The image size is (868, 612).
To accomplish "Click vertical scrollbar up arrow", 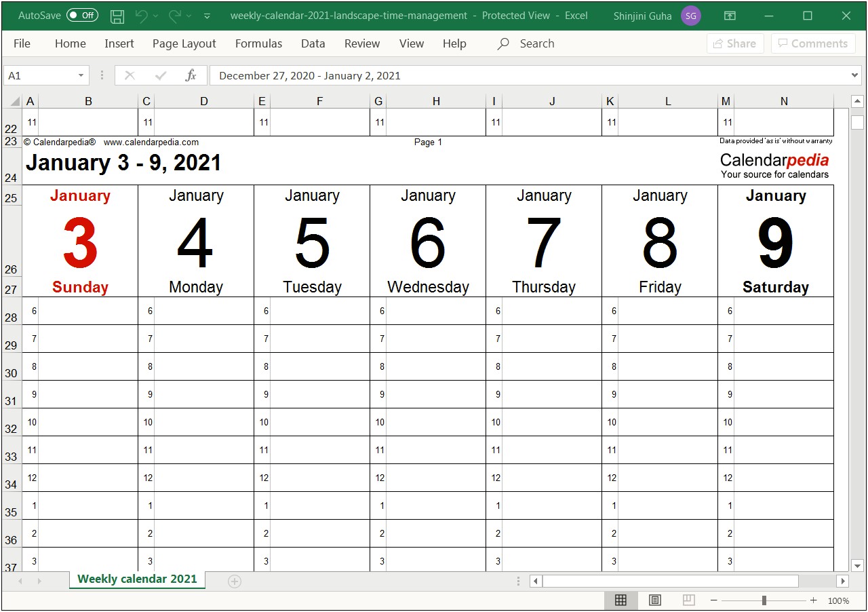I will pyautogui.click(x=857, y=102).
